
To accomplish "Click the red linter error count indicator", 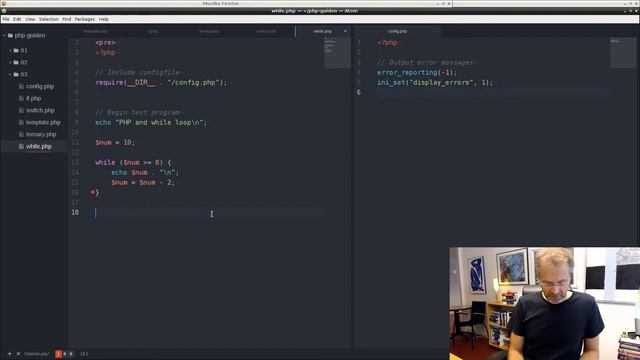I will coord(58,354).
